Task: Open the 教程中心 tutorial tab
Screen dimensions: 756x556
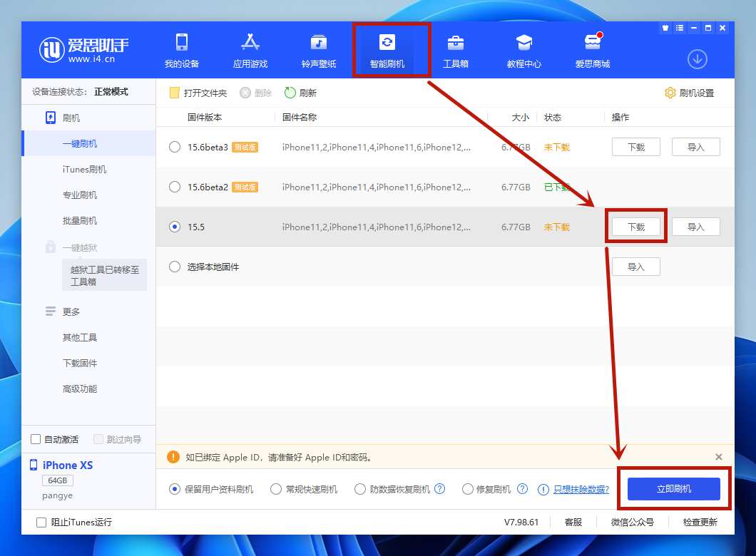Action: pos(524,51)
